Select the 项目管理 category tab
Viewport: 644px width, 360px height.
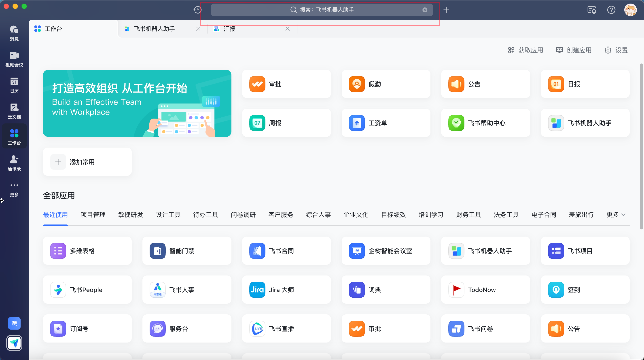coord(93,215)
